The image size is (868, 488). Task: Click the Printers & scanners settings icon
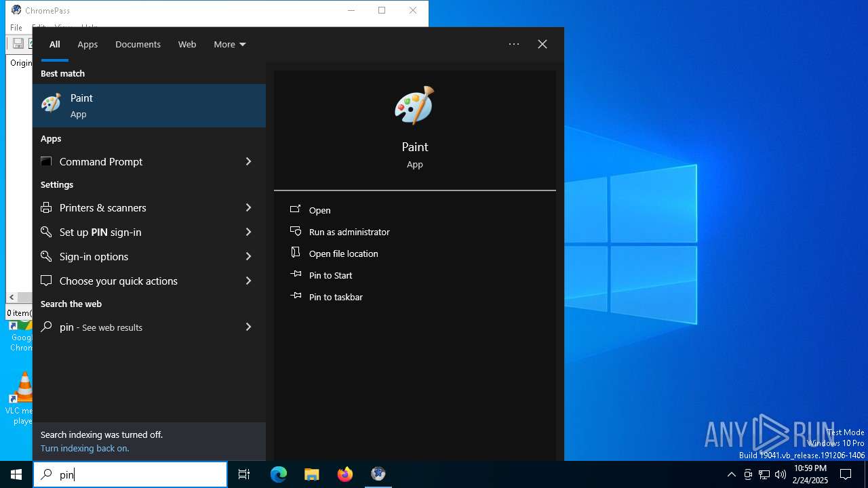(46, 207)
